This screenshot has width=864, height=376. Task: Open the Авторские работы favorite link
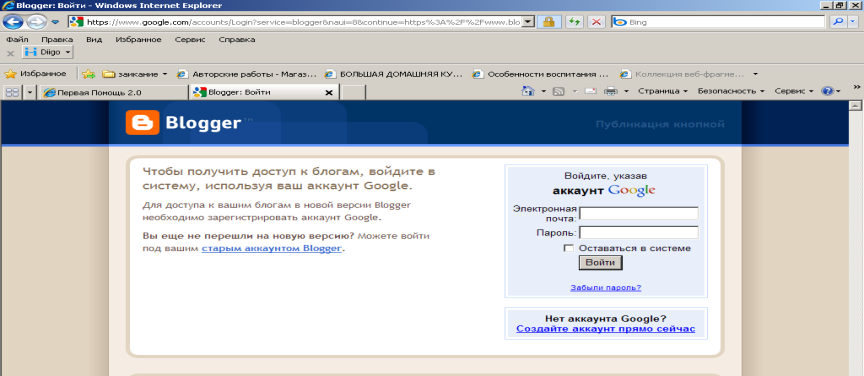pos(247,74)
